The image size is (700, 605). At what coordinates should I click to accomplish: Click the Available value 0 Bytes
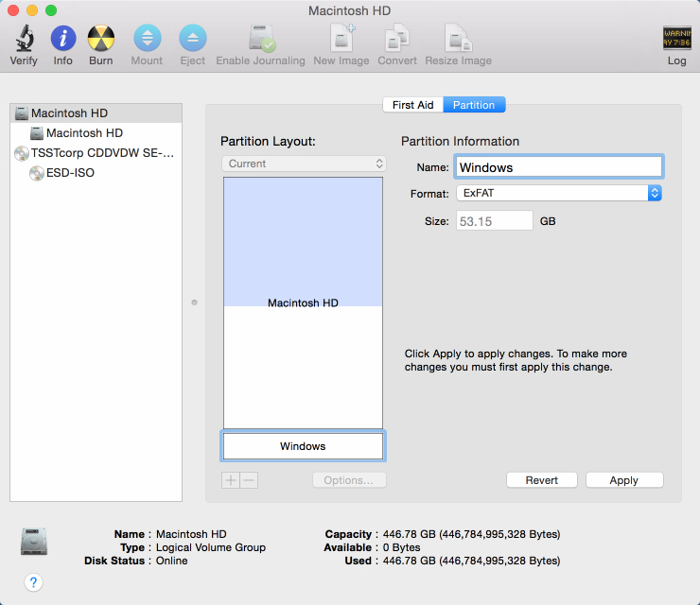point(401,547)
